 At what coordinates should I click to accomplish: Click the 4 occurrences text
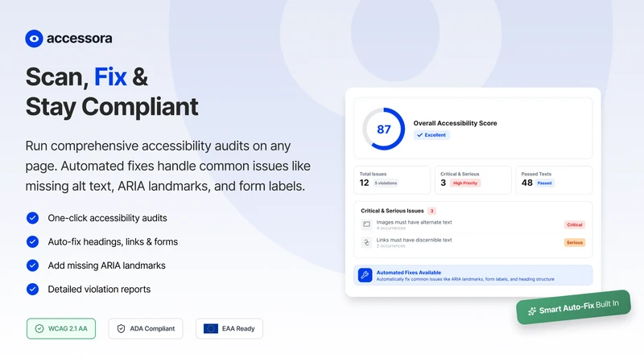(390, 228)
